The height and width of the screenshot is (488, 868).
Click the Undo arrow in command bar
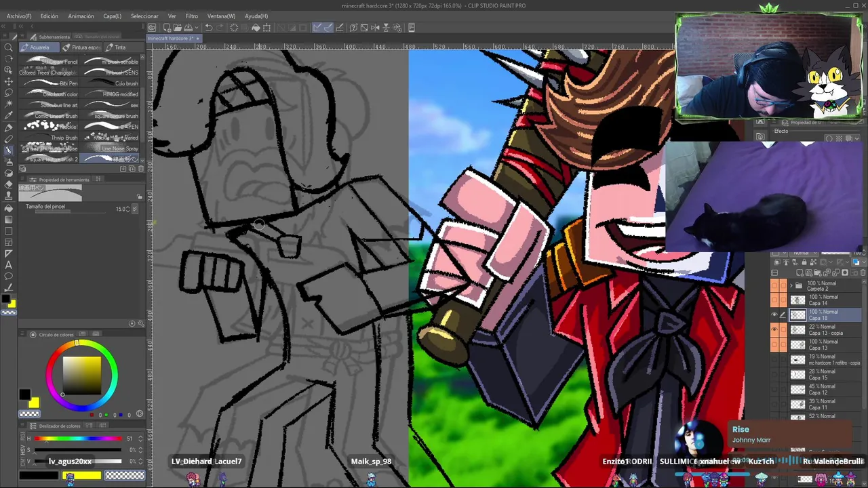pos(209,28)
